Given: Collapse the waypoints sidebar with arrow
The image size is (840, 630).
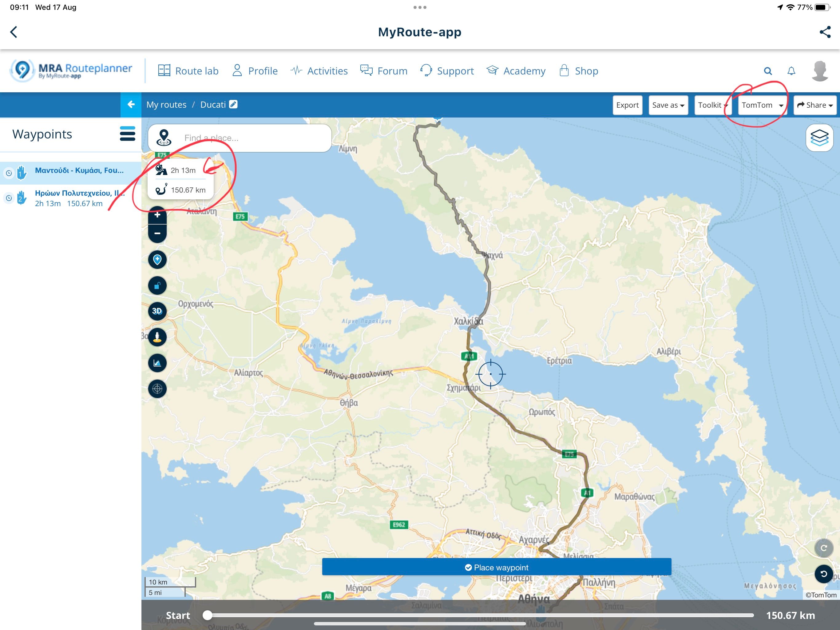Looking at the screenshot, I should point(131,105).
